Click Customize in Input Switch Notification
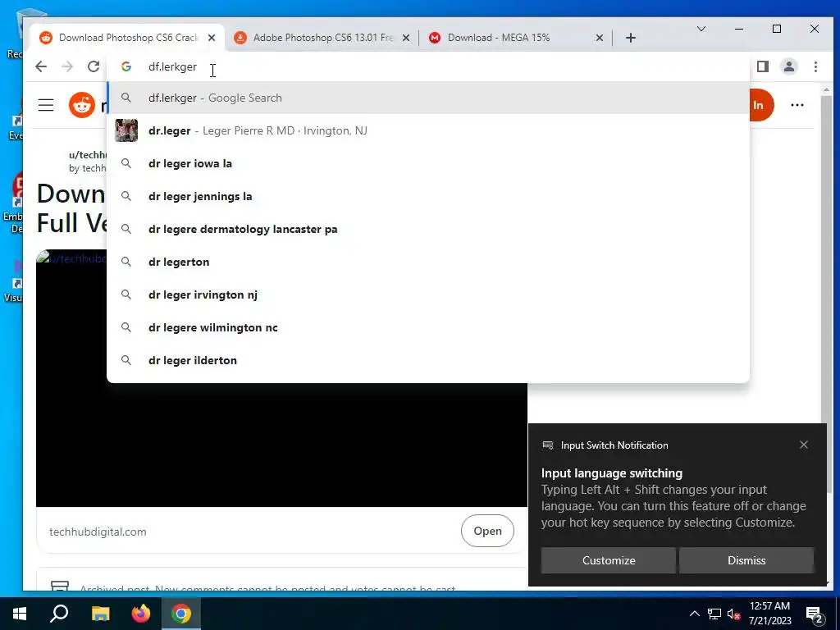This screenshot has height=630, width=840. (x=609, y=560)
